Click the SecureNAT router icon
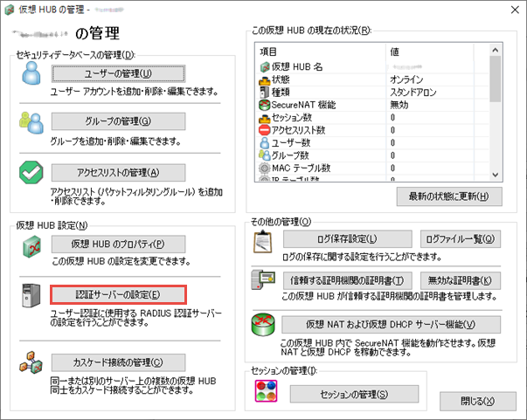527x420 pixels. (263, 326)
